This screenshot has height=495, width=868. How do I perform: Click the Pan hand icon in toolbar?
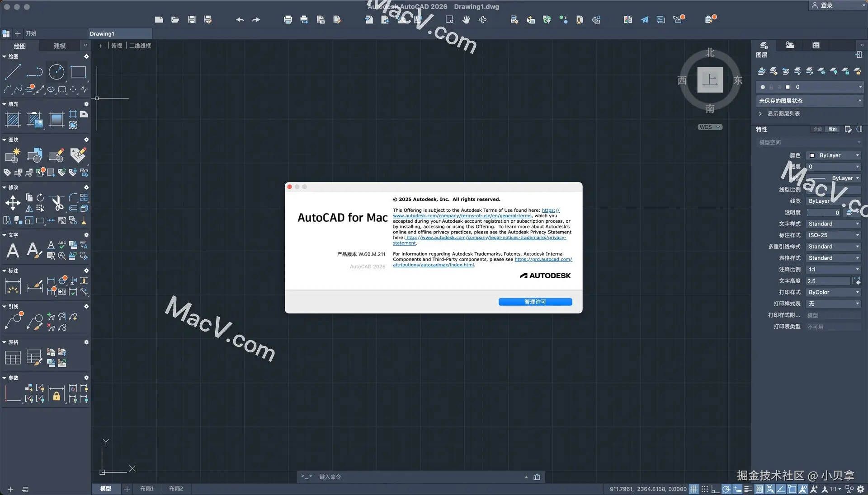[x=466, y=19]
